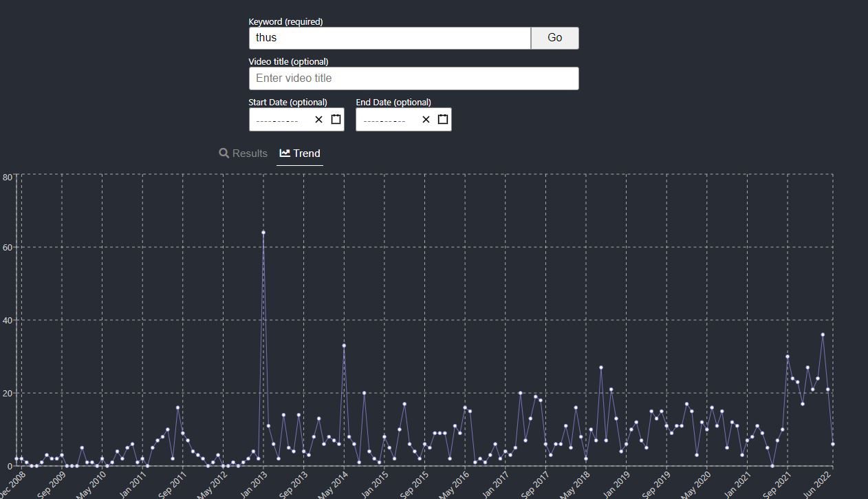
Task: Click the "Keyword (required)" label
Action: click(285, 21)
